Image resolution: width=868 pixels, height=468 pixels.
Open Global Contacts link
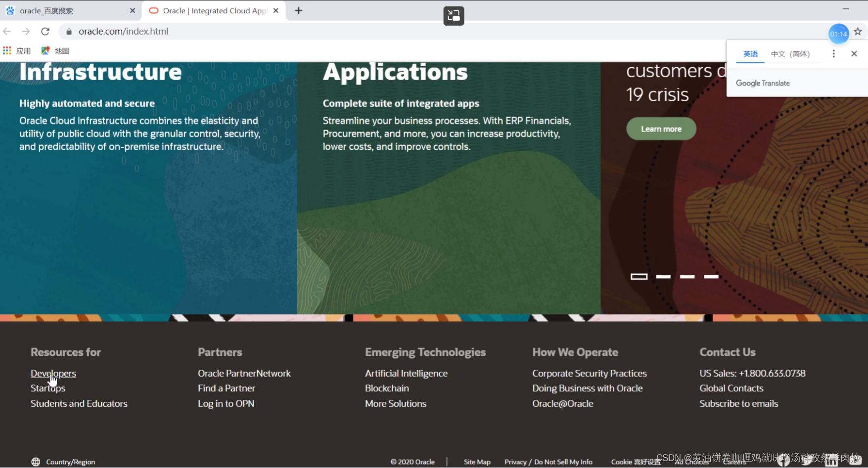731,388
